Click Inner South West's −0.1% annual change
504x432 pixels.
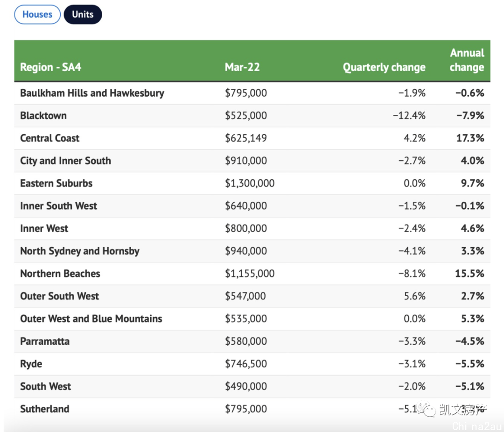pyautogui.click(x=470, y=205)
